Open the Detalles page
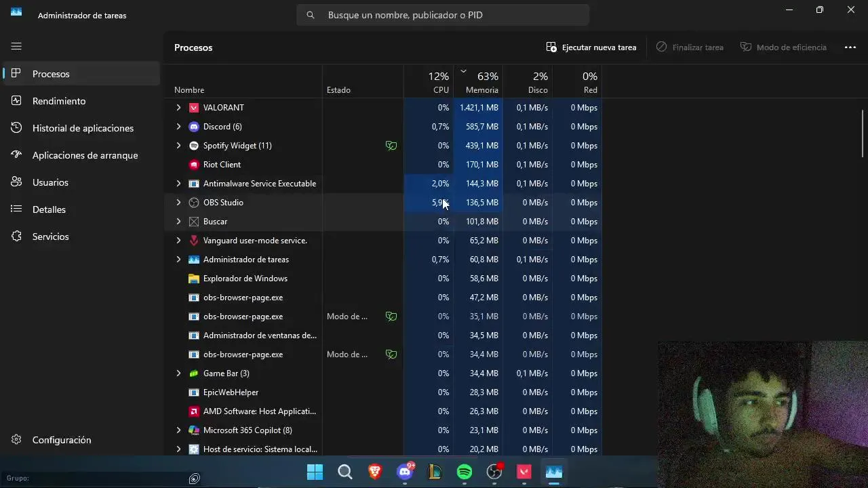This screenshot has width=868, height=488. (81, 209)
